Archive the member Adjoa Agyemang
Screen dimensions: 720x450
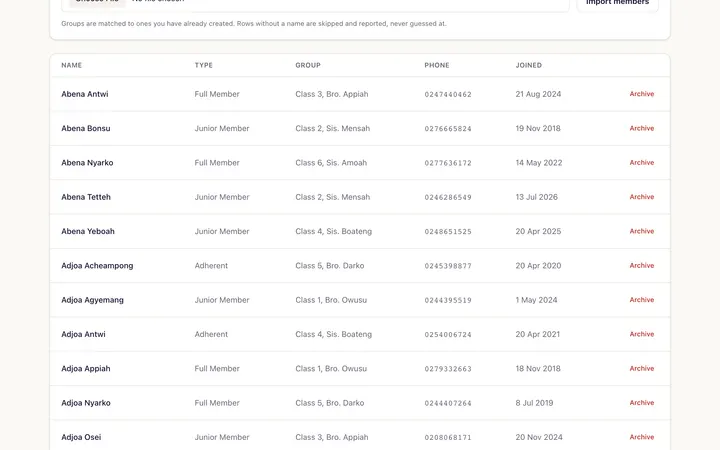[641, 299]
